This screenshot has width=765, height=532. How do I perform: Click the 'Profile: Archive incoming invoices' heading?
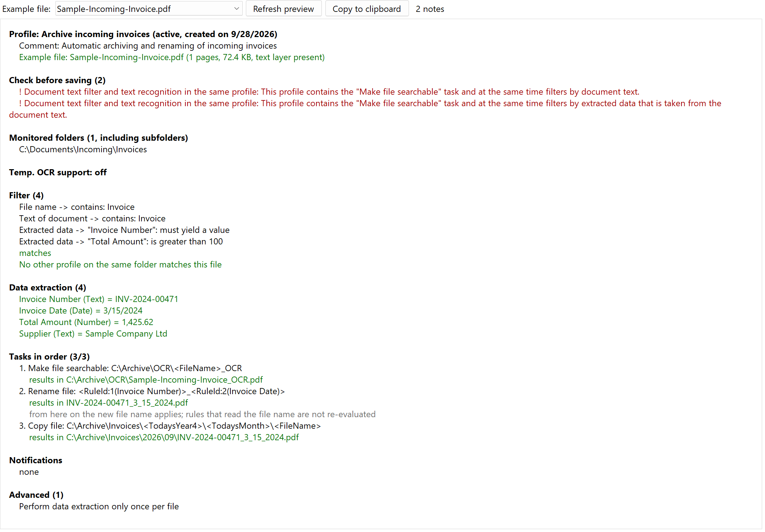143,34
